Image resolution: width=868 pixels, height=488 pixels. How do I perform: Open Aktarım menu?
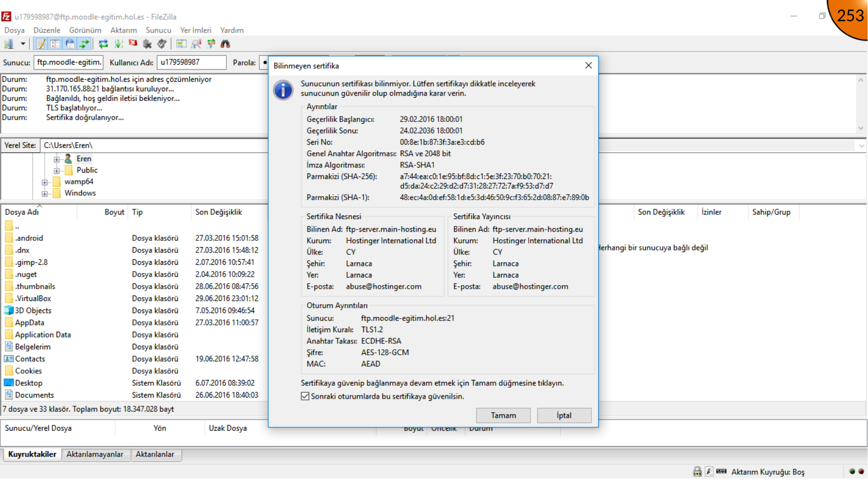123,30
